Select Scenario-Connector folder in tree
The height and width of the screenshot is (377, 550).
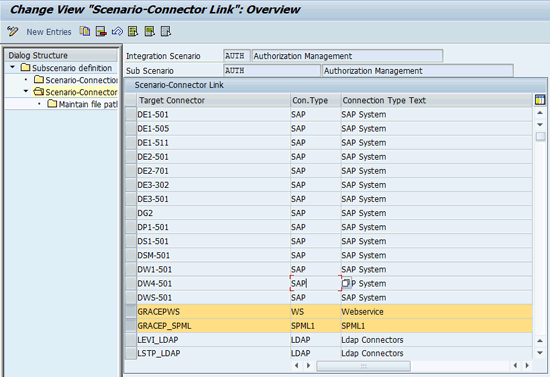click(x=75, y=92)
